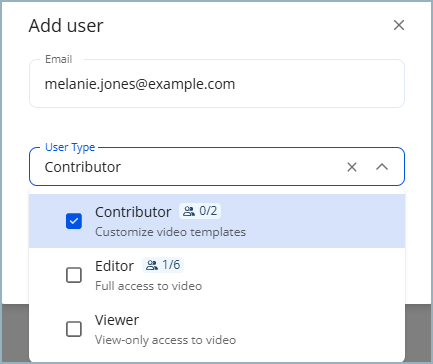Click 'View-only access to video' description

(165, 340)
